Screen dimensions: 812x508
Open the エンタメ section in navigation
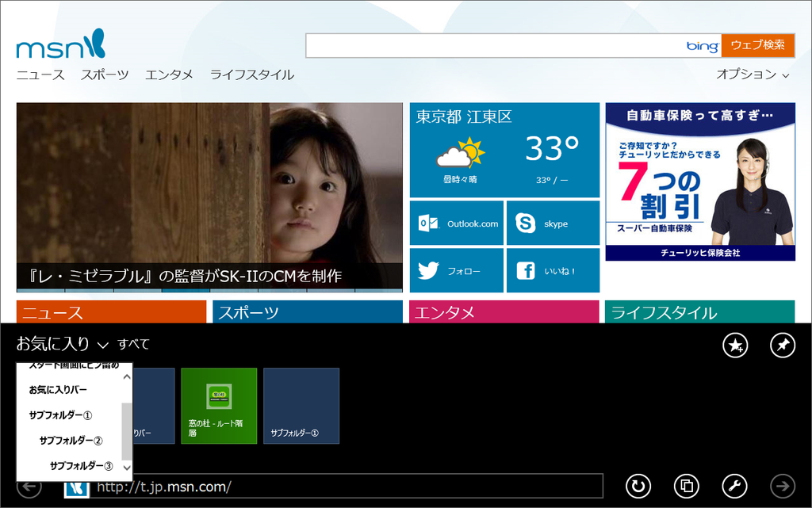[x=168, y=74]
